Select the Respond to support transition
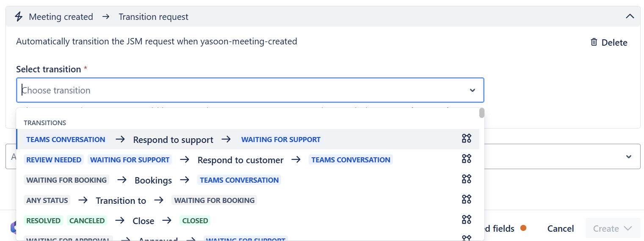The image size is (644, 241). click(173, 140)
